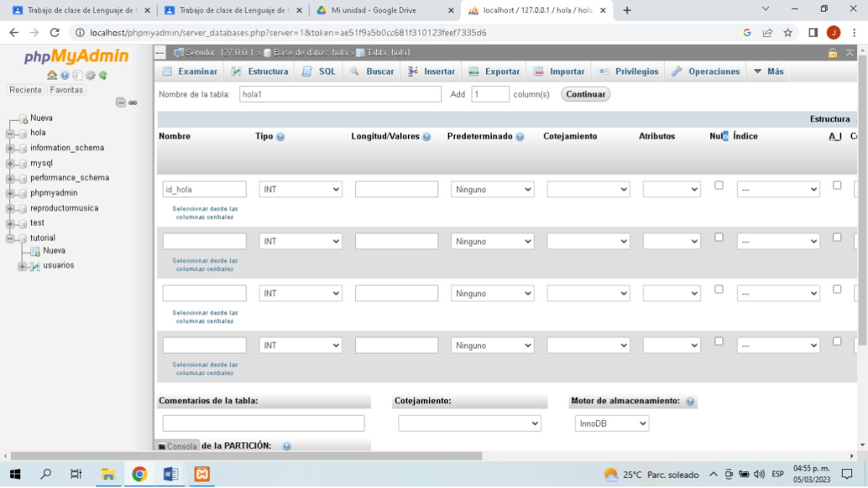Reload navigation panel with green refresh icon
This screenshot has width=868, height=488.
click(102, 75)
